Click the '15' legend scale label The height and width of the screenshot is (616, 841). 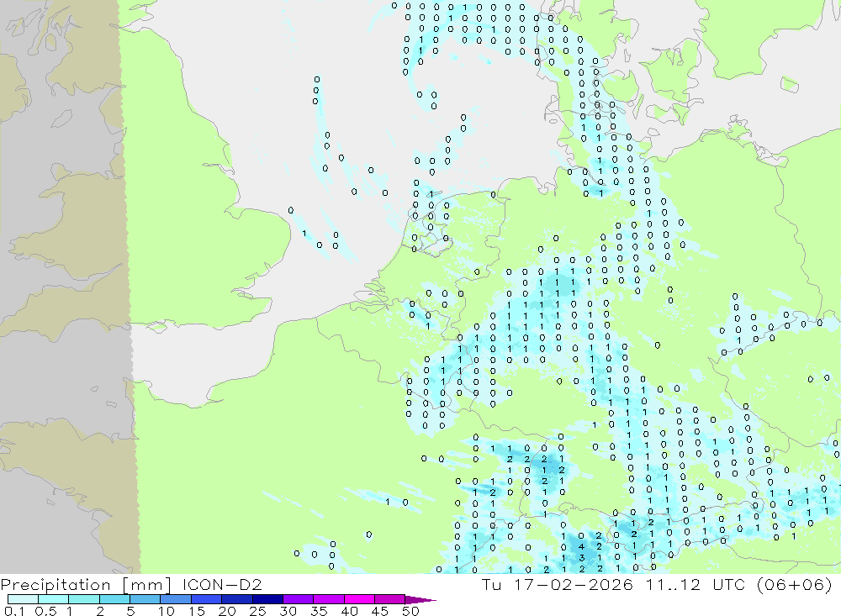coord(197,611)
